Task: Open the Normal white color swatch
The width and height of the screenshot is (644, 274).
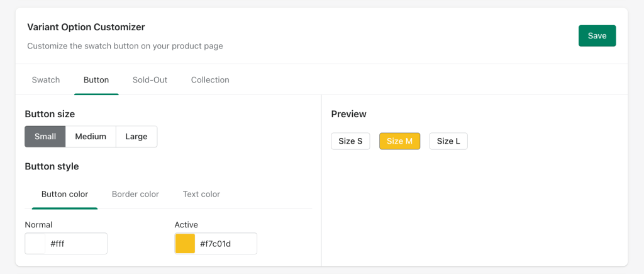Action: click(x=35, y=244)
